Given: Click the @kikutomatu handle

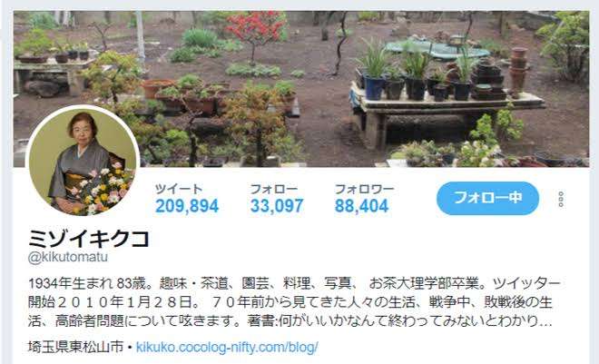Looking at the screenshot, I should click(x=68, y=257).
